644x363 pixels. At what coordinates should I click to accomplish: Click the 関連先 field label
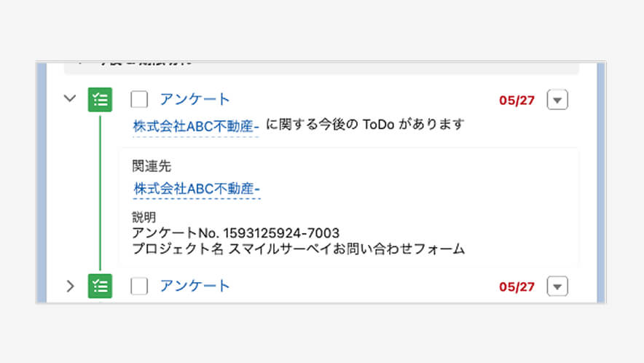pyautogui.click(x=151, y=166)
